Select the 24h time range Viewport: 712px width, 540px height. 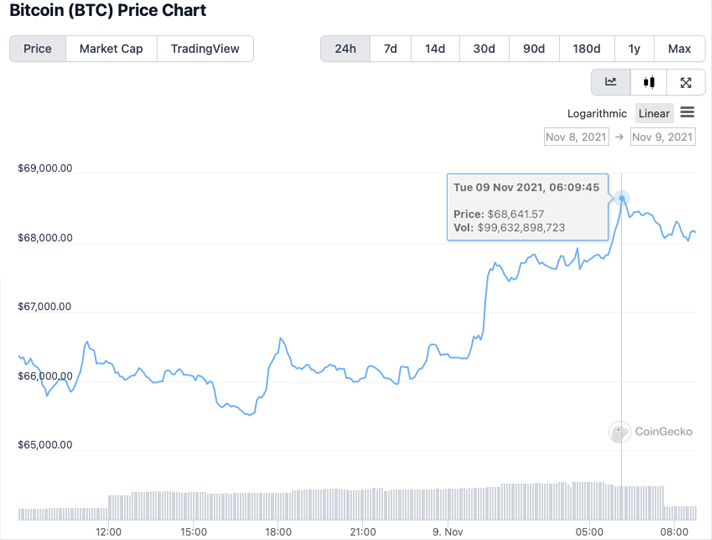345,49
